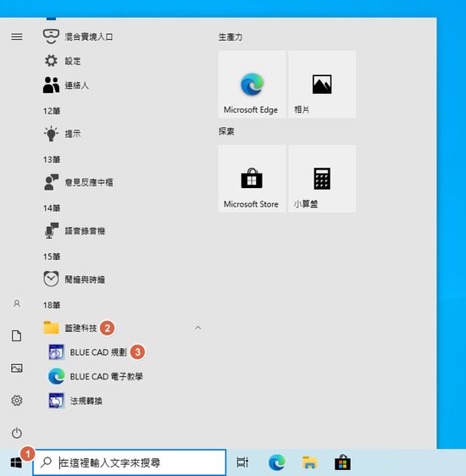The width and height of the screenshot is (466, 476).
Task: Open the user account sidebar icon
Action: 17,303
